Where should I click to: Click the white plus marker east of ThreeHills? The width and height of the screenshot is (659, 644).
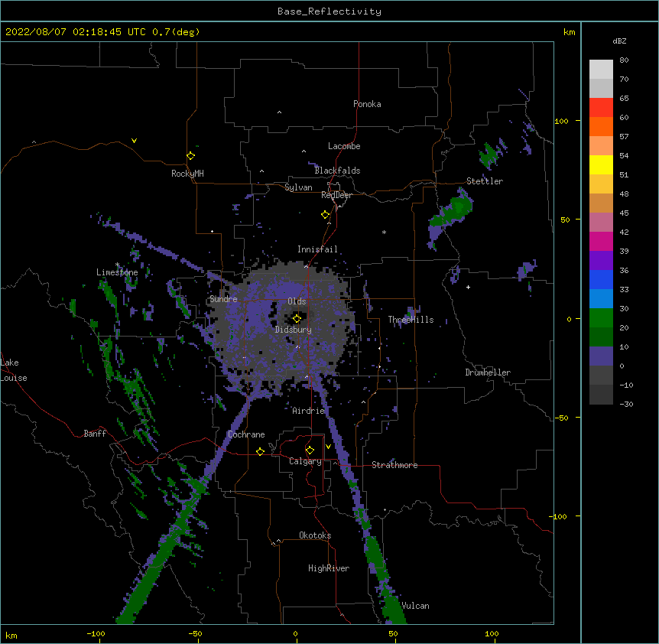pyautogui.click(x=468, y=287)
